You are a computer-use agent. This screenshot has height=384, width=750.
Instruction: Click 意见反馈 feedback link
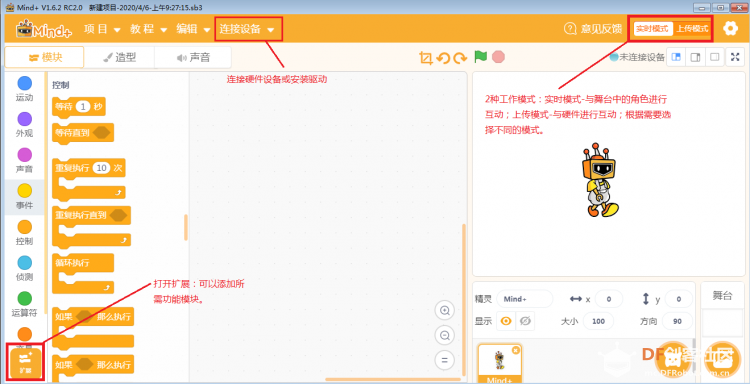click(593, 29)
